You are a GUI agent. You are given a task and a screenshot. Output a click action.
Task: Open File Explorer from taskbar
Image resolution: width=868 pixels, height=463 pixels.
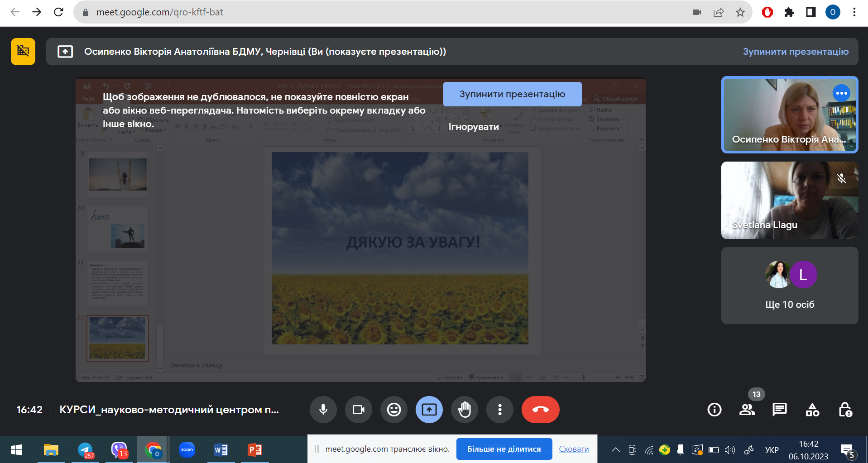pos(51,450)
